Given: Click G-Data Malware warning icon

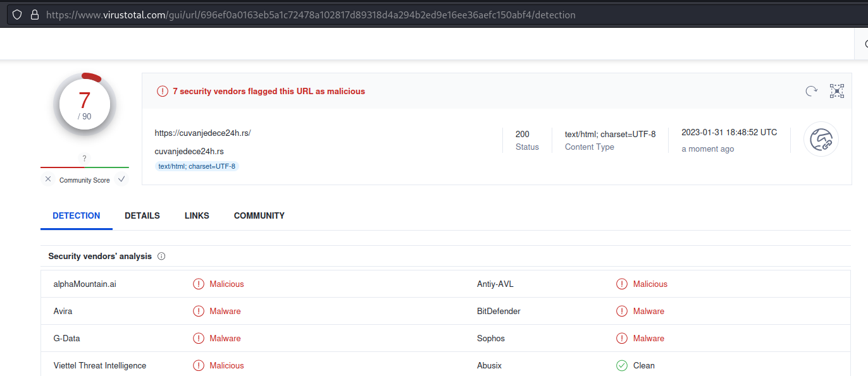Looking at the screenshot, I should click(199, 339).
